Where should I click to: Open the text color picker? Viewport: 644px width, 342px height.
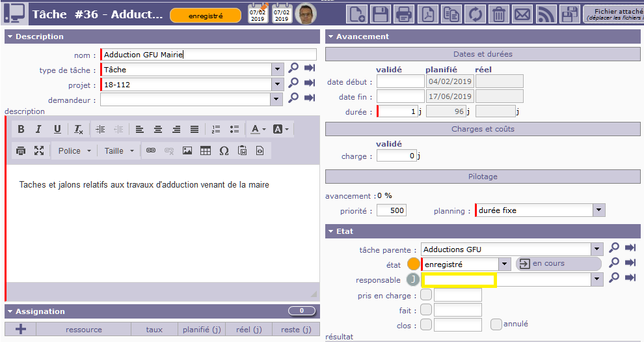[258, 129]
